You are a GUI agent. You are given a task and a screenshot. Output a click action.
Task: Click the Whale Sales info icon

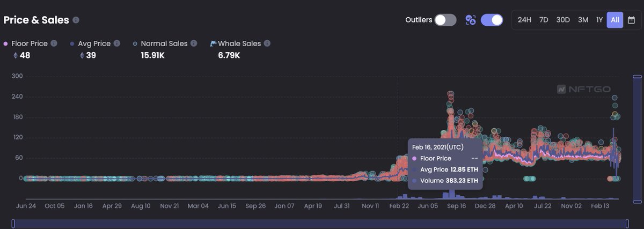point(267,43)
